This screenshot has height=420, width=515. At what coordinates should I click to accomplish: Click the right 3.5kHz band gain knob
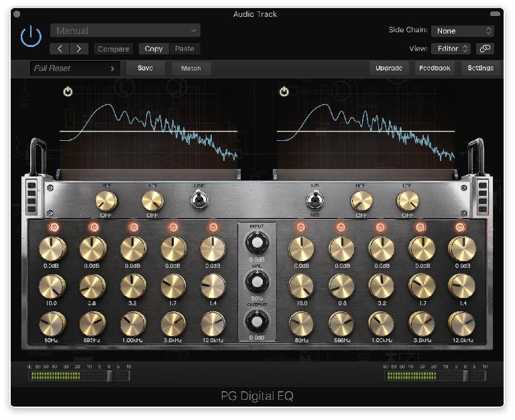422,249
